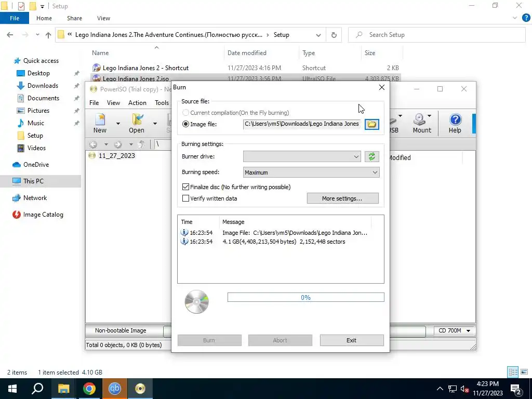Image resolution: width=532 pixels, height=399 pixels.
Task: Select the Image file radio button
Action: [x=185, y=124]
